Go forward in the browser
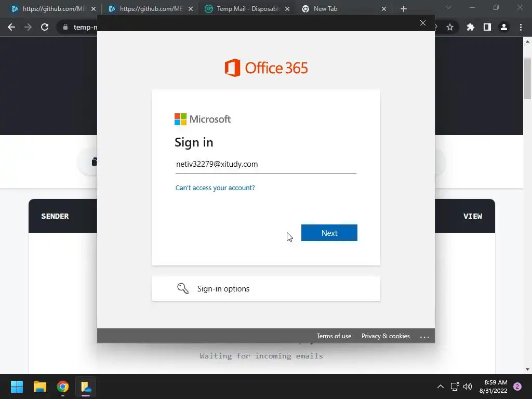 click(28, 27)
